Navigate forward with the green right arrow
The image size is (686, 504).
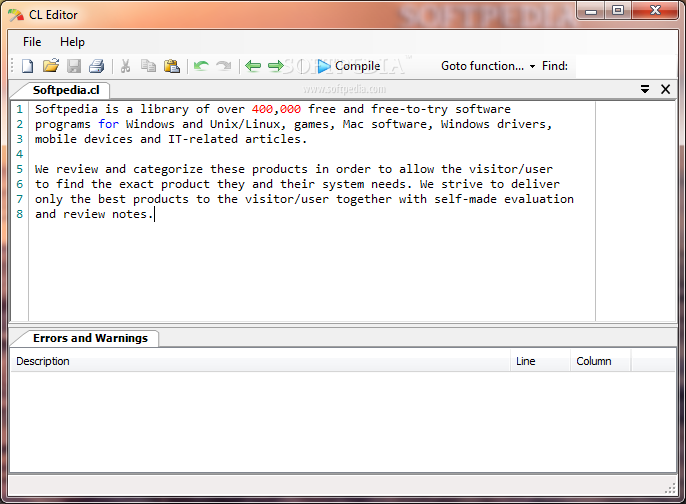click(x=276, y=66)
